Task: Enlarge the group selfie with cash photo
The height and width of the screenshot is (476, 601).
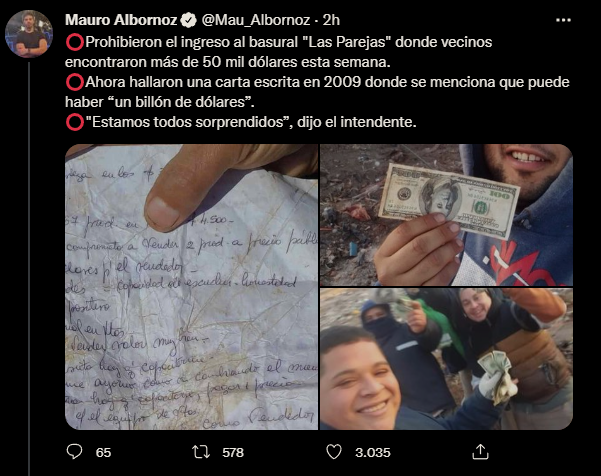Action: click(x=447, y=359)
